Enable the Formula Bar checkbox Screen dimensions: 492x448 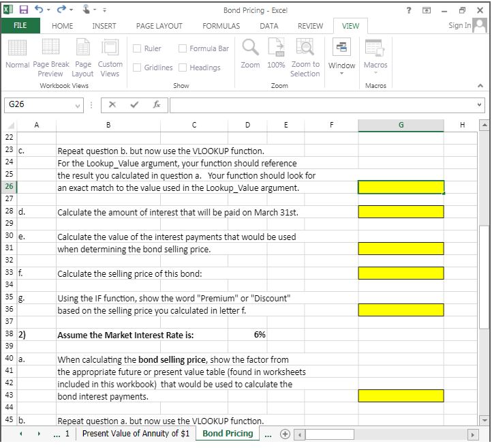coord(183,48)
